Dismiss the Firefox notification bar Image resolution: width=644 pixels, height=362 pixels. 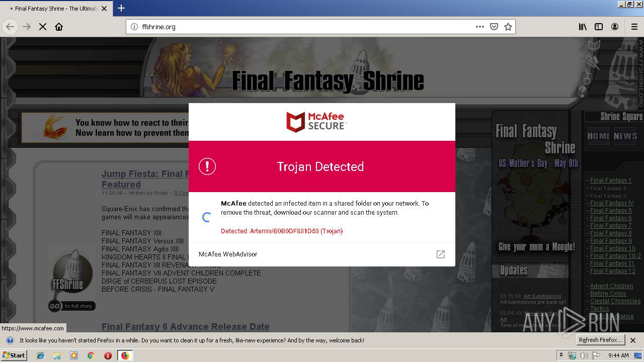[633, 340]
